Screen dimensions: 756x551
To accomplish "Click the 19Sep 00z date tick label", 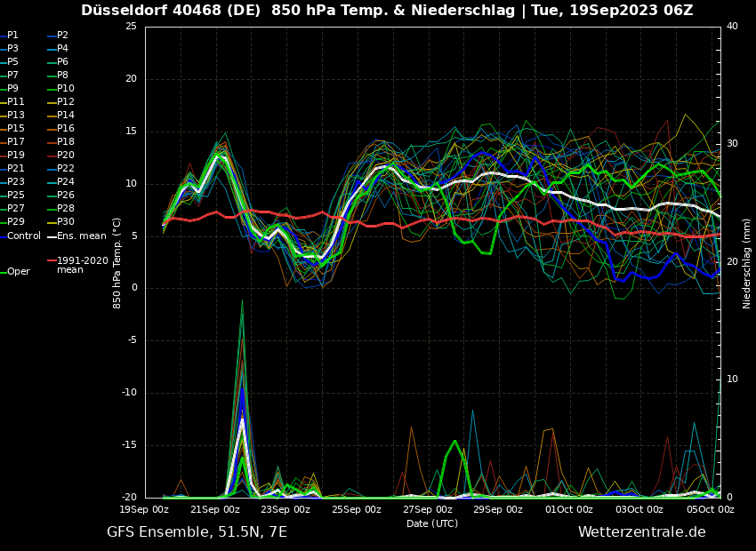I will click(144, 509).
